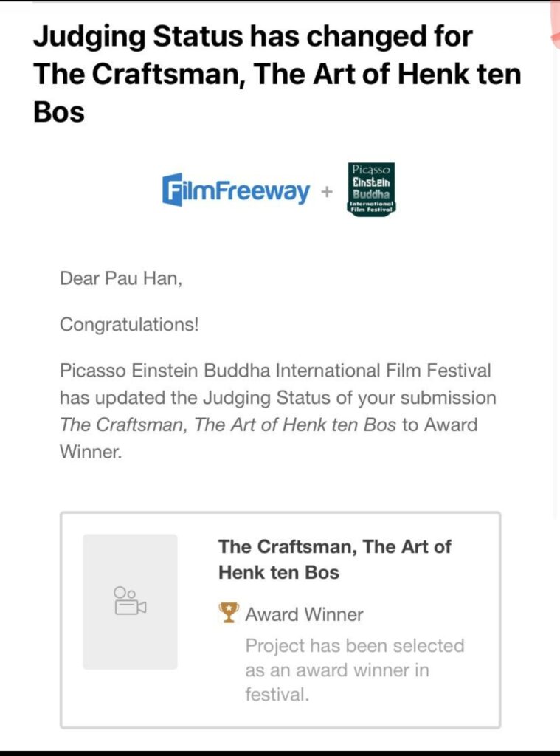Viewport: 560px width, 756px height.
Task: Open the Picasso Einstein Buddha festival logo
Action: pos(371,189)
